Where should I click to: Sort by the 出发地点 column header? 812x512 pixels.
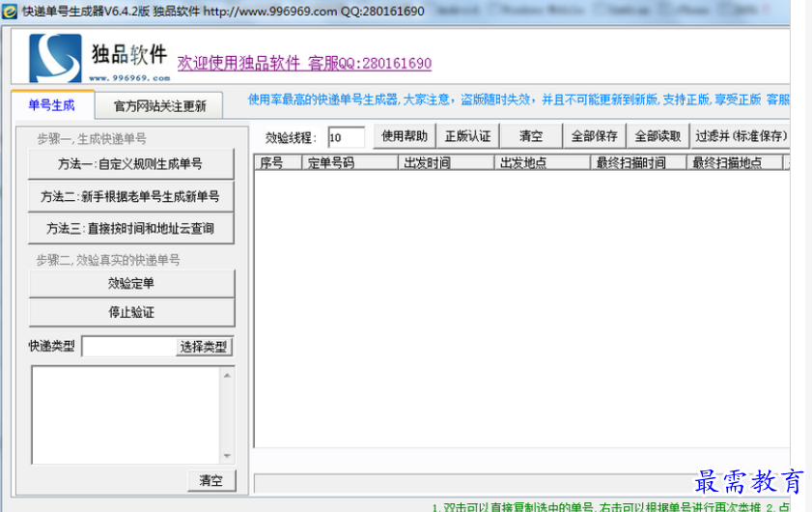(543, 162)
